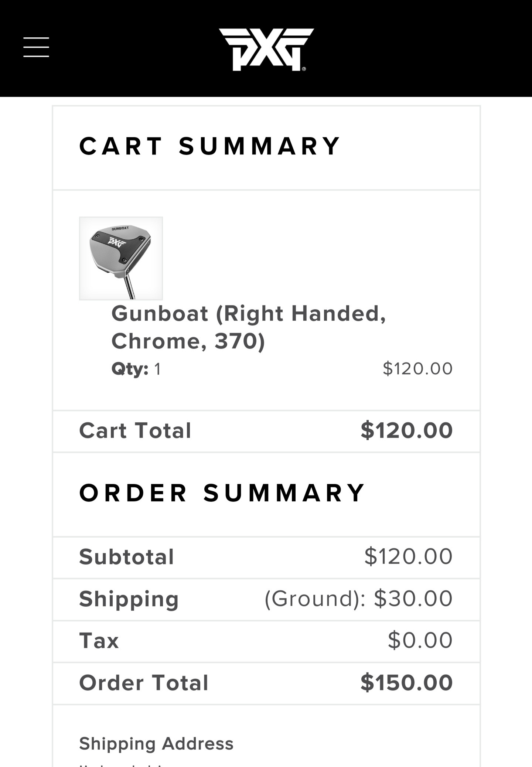Click the Tax label

[x=99, y=641]
